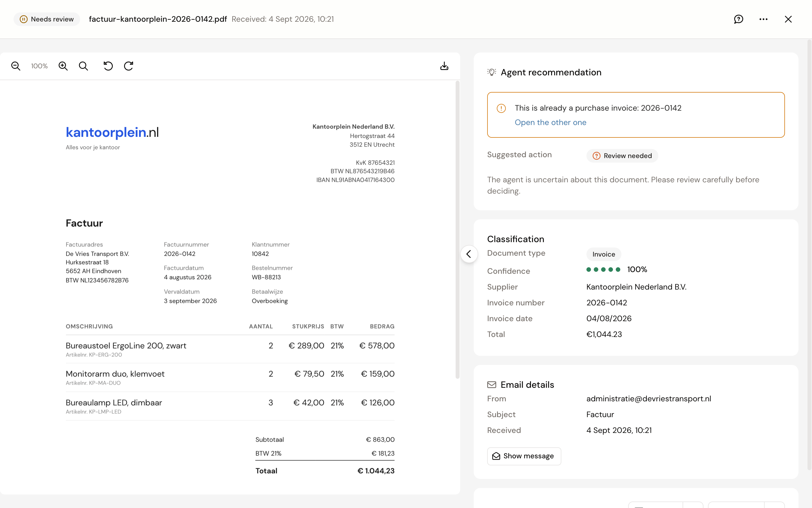This screenshot has width=812, height=508.
Task: Click the Email subject Factuur value
Action: pos(600,415)
